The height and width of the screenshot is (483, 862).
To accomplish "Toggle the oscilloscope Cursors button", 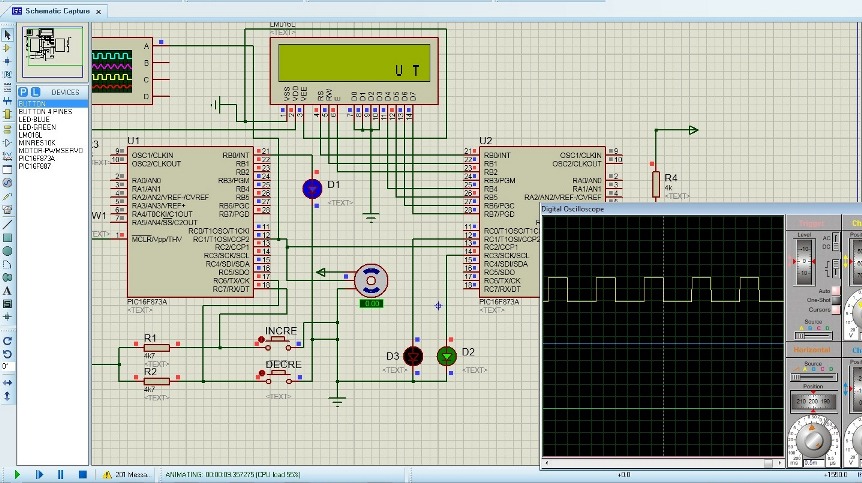I will [836, 309].
